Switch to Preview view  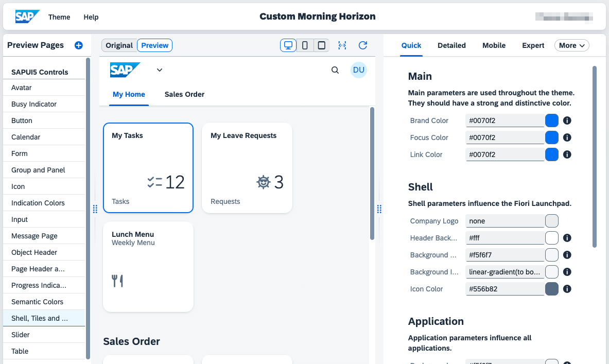tap(154, 45)
